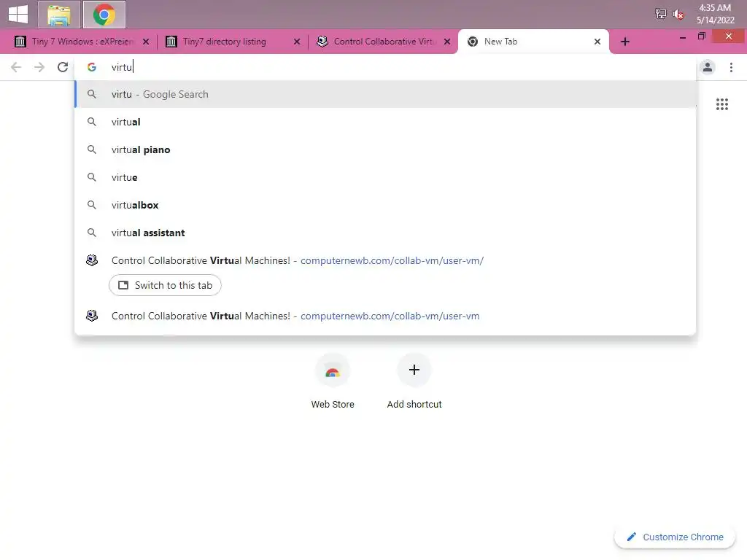Click the magnifier icon beside virtual piano

click(x=92, y=149)
